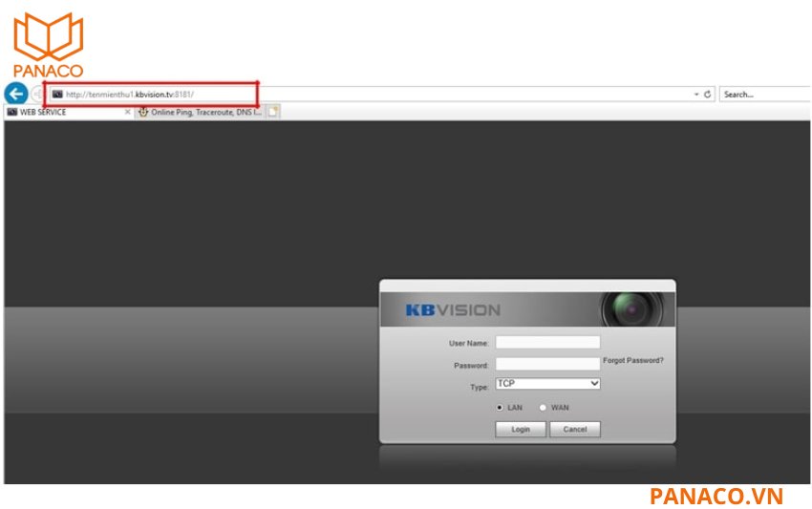Open a new browser tab
812x509 pixels.
pos(273,112)
